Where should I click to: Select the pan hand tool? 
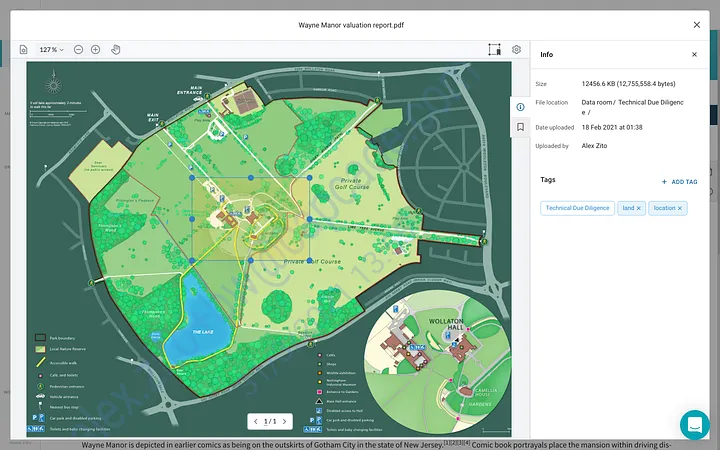click(116, 50)
